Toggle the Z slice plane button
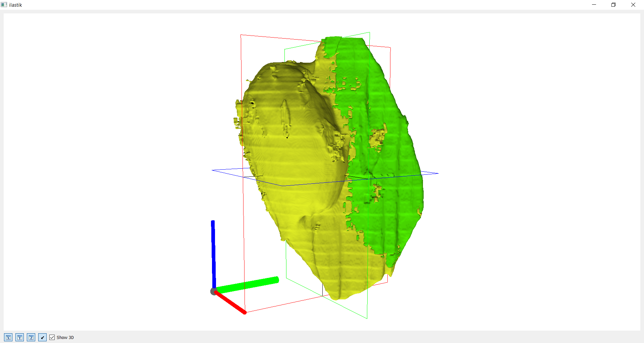The height and width of the screenshot is (343, 644). coord(31,337)
